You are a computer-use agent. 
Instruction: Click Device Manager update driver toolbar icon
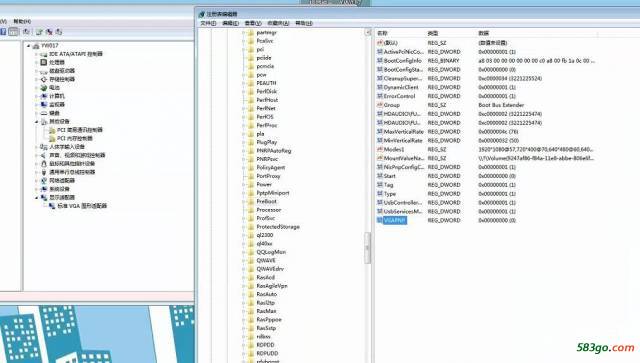(39, 31)
